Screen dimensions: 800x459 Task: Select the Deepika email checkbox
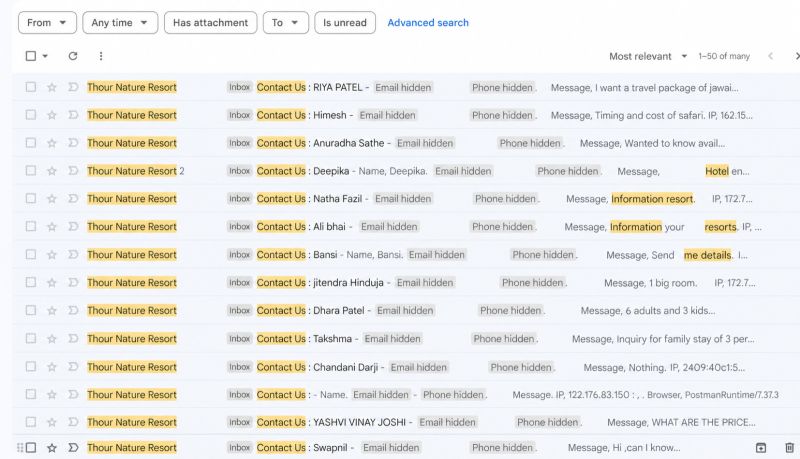pos(31,171)
